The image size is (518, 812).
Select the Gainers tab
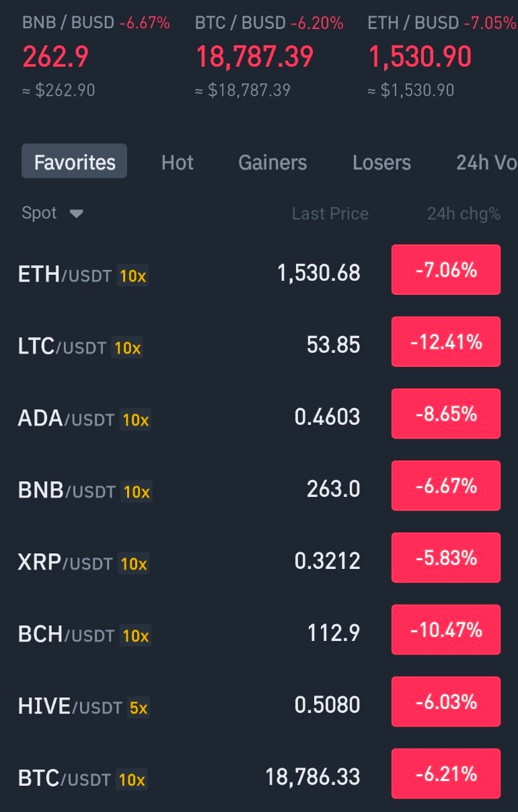point(272,162)
